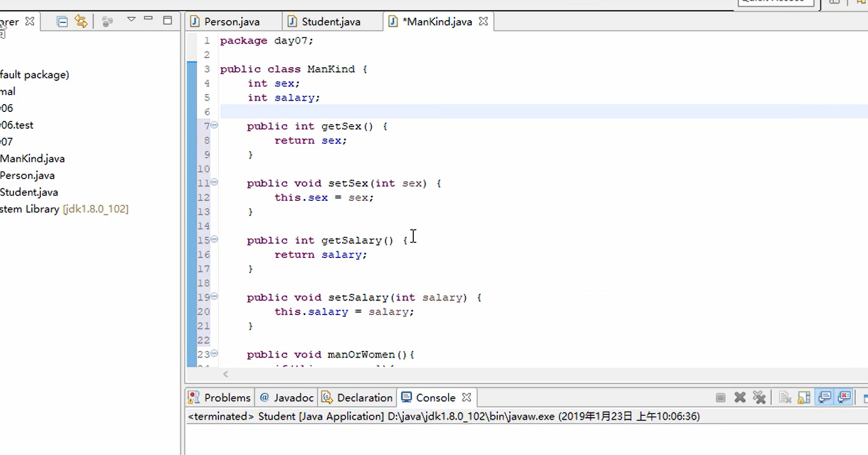
Task: Open package explorer view menu arrow
Action: [131, 20]
